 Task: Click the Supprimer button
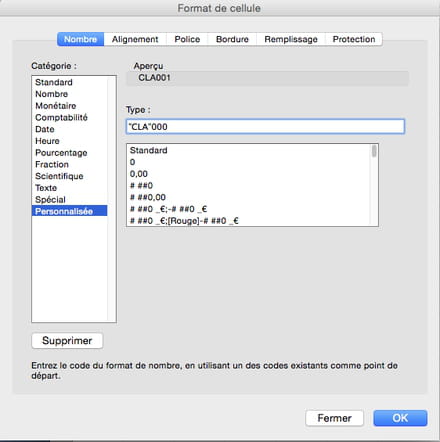click(67, 341)
